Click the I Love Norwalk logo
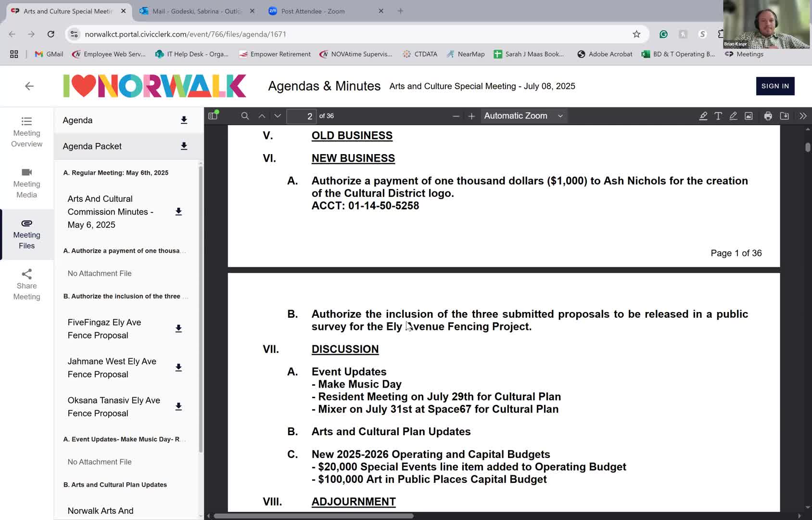The height and width of the screenshot is (520, 812). pyautogui.click(x=154, y=86)
